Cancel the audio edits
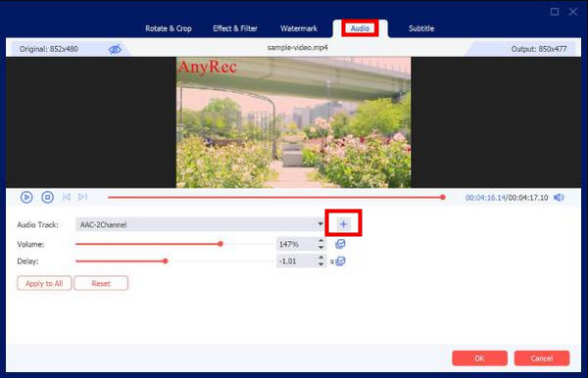Screen dimensions: 588x378 pos(542,358)
